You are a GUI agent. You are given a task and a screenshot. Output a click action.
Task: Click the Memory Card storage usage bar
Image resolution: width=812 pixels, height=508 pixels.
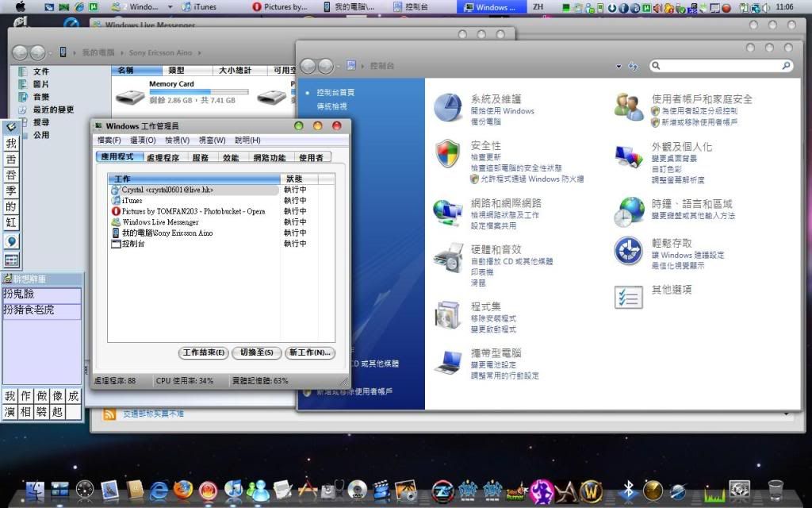(x=199, y=92)
